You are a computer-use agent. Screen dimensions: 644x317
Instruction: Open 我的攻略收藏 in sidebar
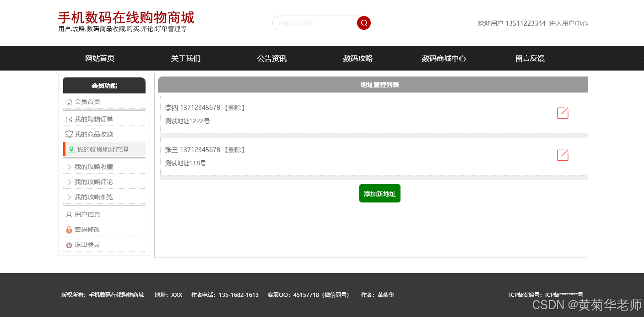[x=94, y=167]
